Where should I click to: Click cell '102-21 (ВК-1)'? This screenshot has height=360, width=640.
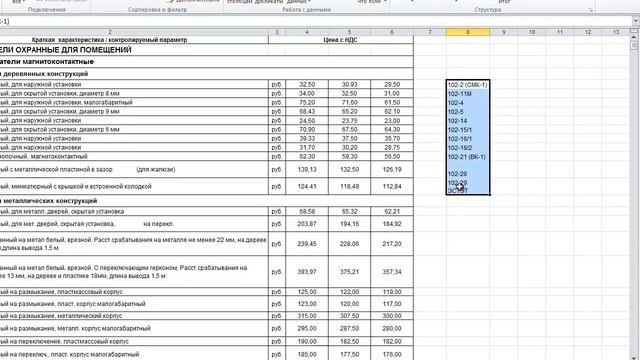pos(468,157)
